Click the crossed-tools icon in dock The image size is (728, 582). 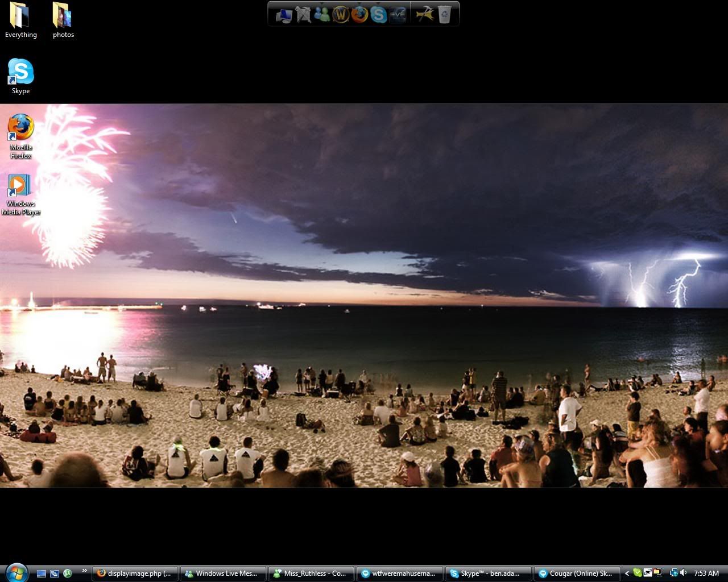click(303, 14)
